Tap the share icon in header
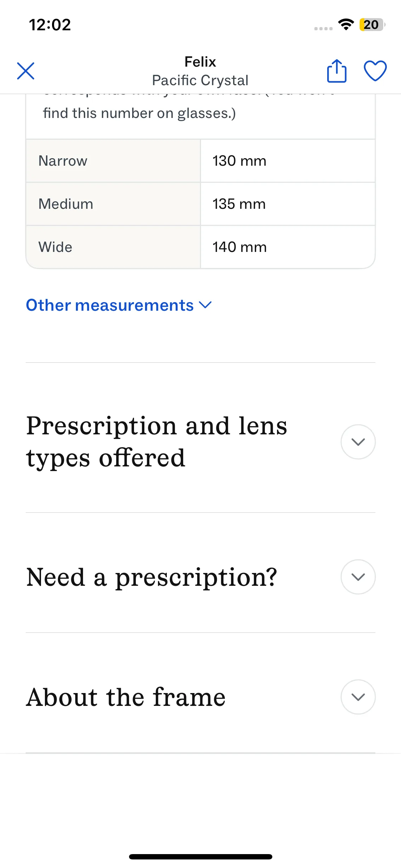Image resolution: width=401 pixels, height=868 pixels. point(336,71)
